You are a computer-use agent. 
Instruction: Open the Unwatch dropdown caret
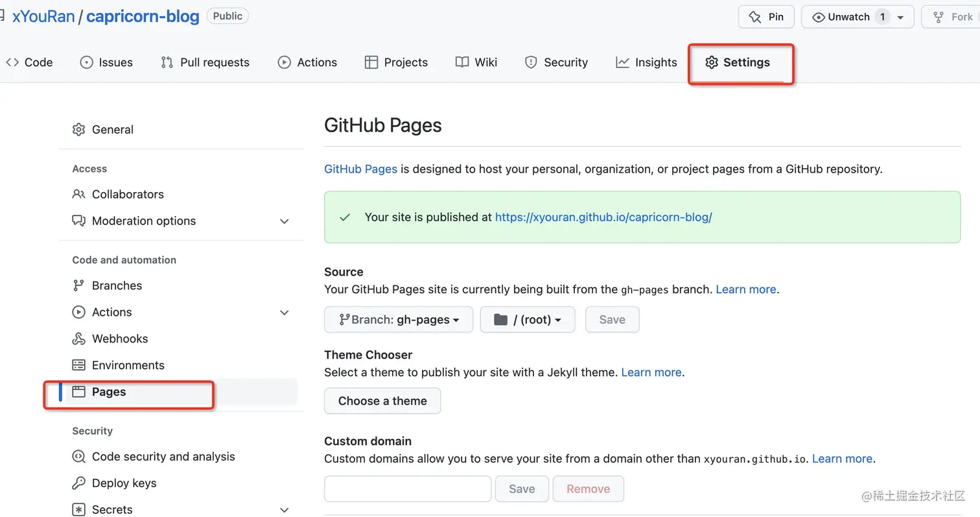[x=900, y=18]
